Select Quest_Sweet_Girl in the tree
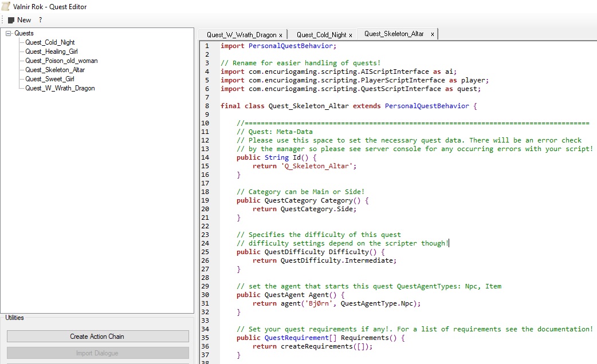597x364 pixels. (49, 79)
